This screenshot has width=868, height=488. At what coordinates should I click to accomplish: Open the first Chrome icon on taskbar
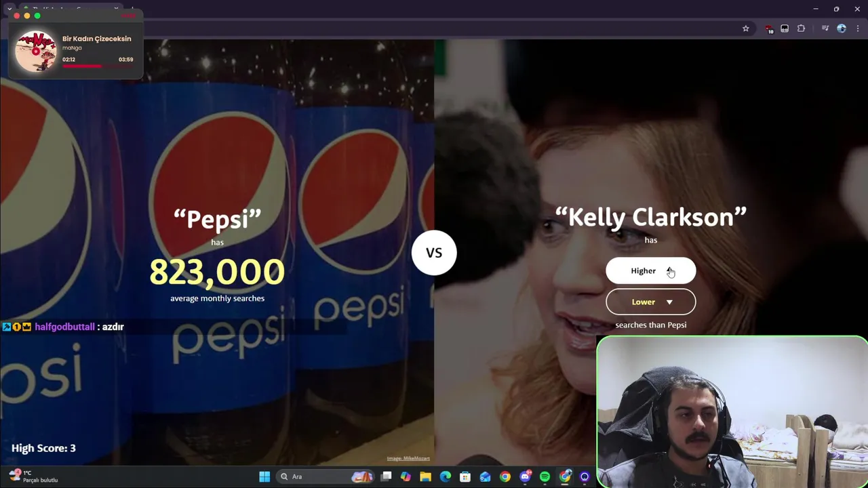505,476
